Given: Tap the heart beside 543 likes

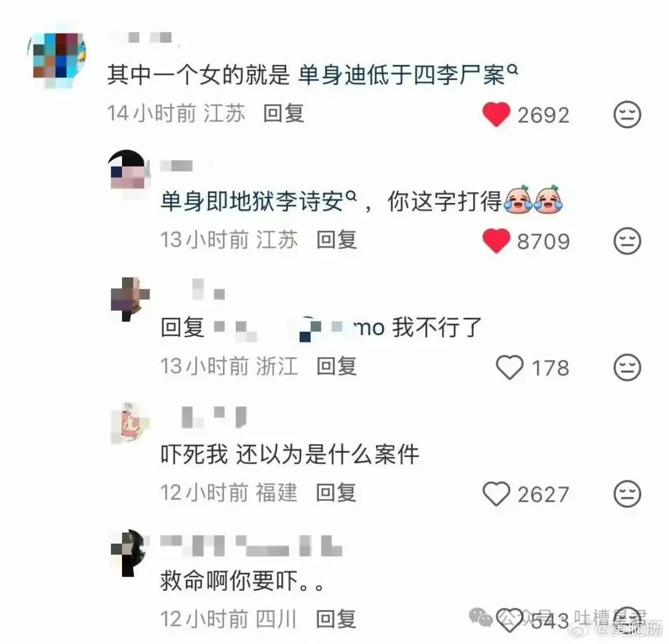Looking at the screenshot, I should (509, 619).
